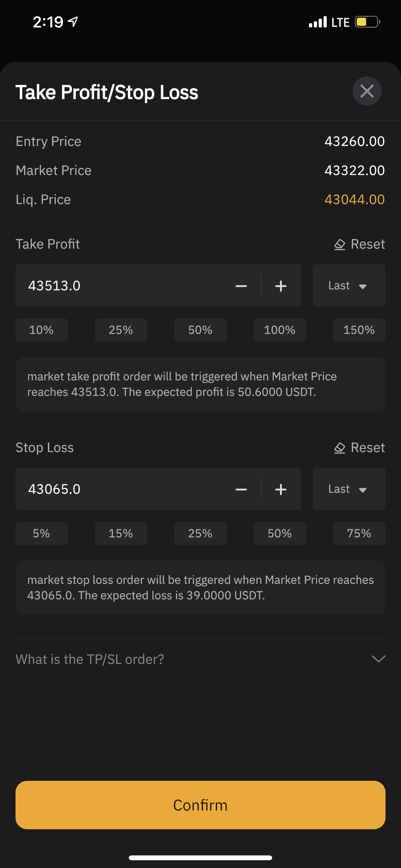Select 10% take profit preset
The width and height of the screenshot is (401, 868).
point(41,330)
